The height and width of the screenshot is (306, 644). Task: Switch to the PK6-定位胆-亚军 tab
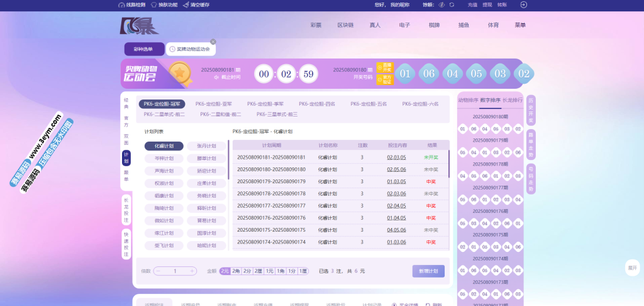point(213,104)
